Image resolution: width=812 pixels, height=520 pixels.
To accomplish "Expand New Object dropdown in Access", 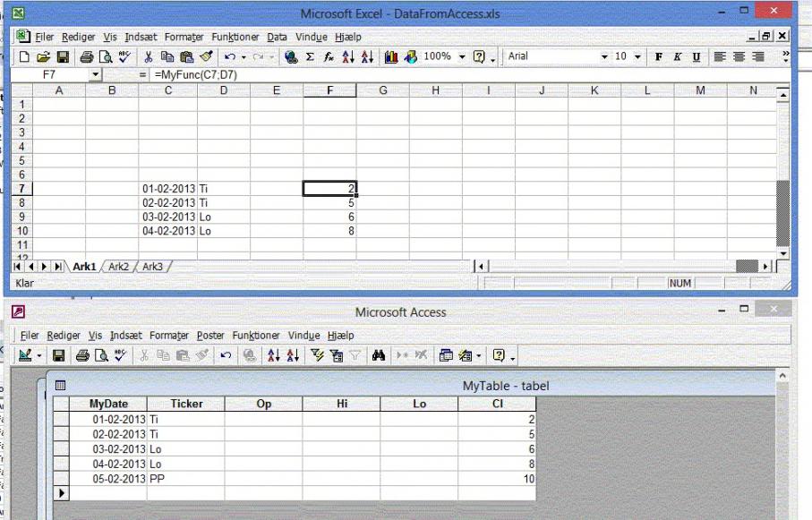I will coord(478,356).
